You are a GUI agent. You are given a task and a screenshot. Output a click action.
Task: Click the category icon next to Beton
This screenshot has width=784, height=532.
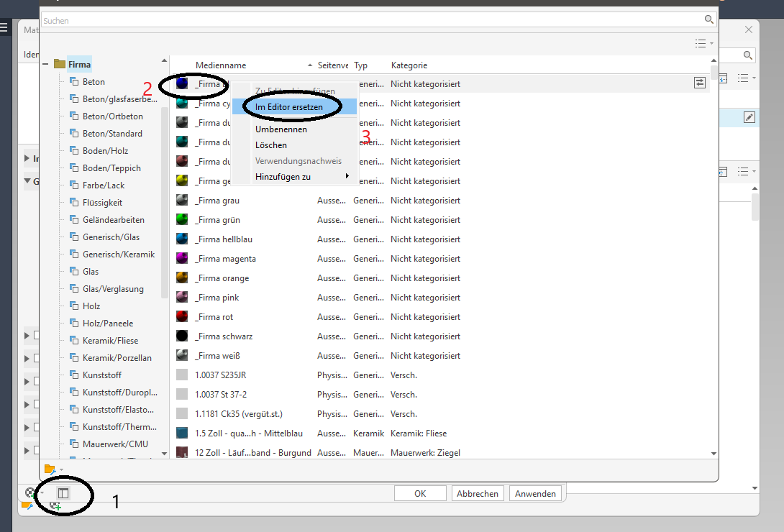pyautogui.click(x=74, y=81)
